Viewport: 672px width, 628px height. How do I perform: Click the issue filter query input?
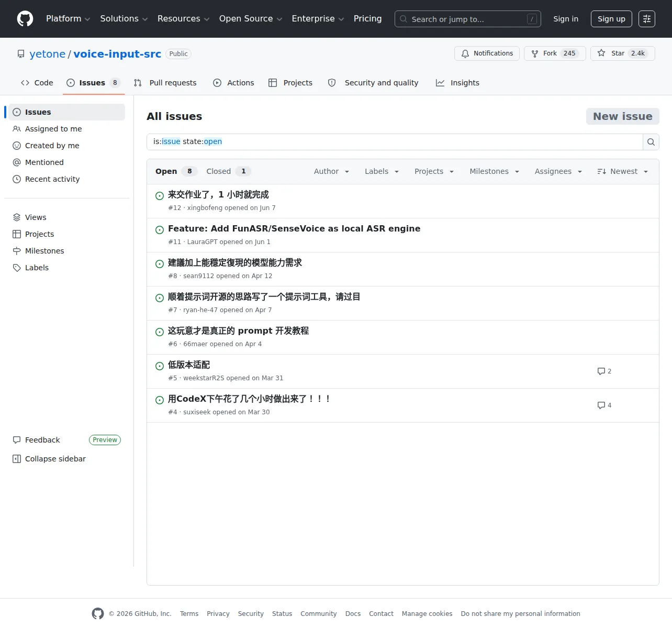click(x=395, y=142)
